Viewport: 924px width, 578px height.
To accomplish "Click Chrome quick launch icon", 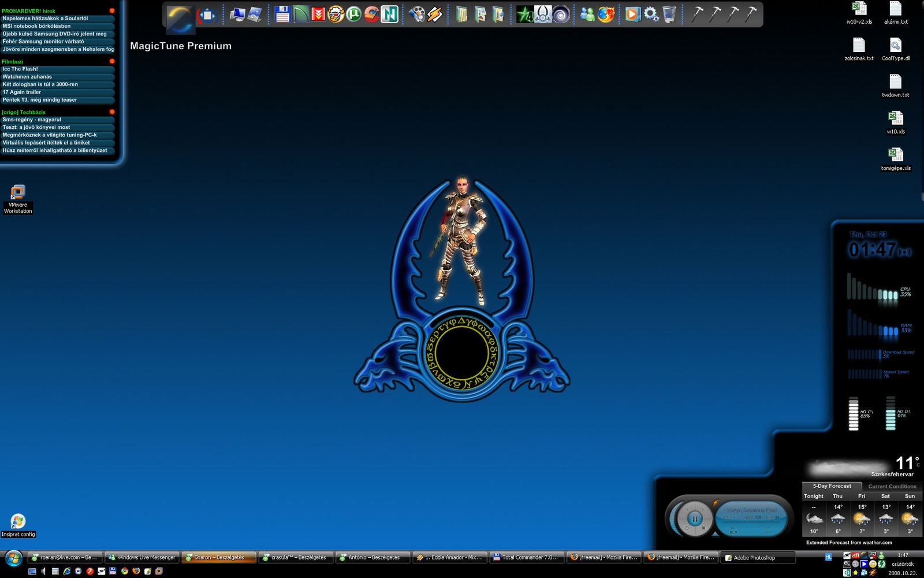I will [x=125, y=571].
